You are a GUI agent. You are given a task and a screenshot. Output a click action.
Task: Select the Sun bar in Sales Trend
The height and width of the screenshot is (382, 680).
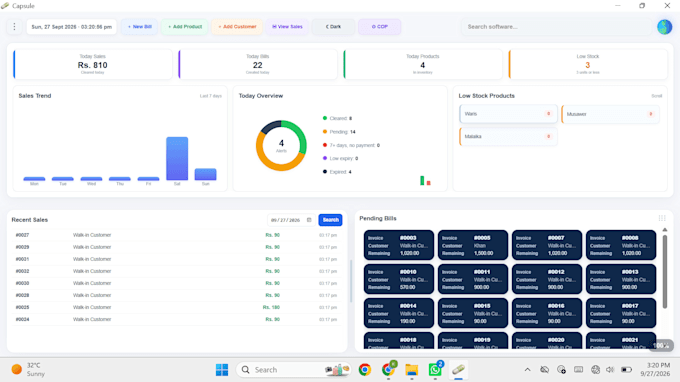pos(206,174)
